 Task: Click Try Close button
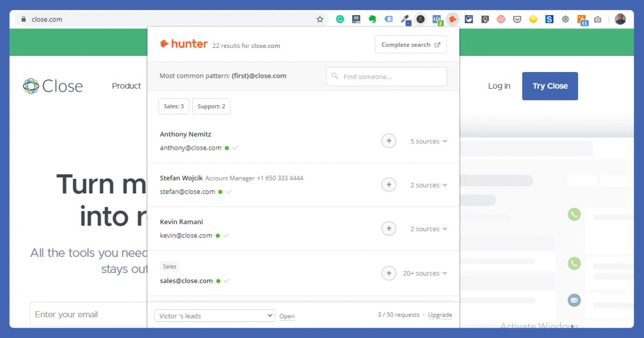pyautogui.click(x=550, y=86)
